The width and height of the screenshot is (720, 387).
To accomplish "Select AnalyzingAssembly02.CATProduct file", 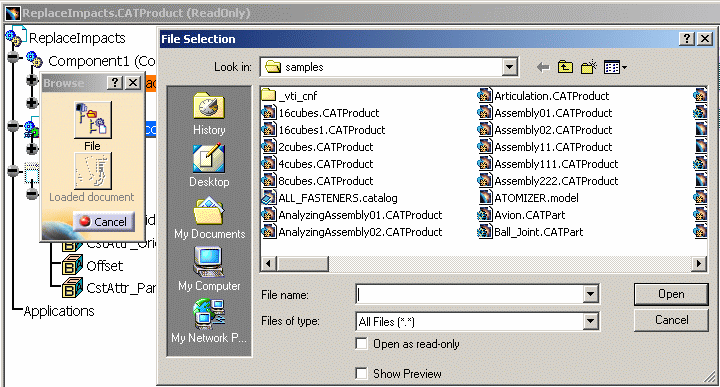I will [360, 232].
